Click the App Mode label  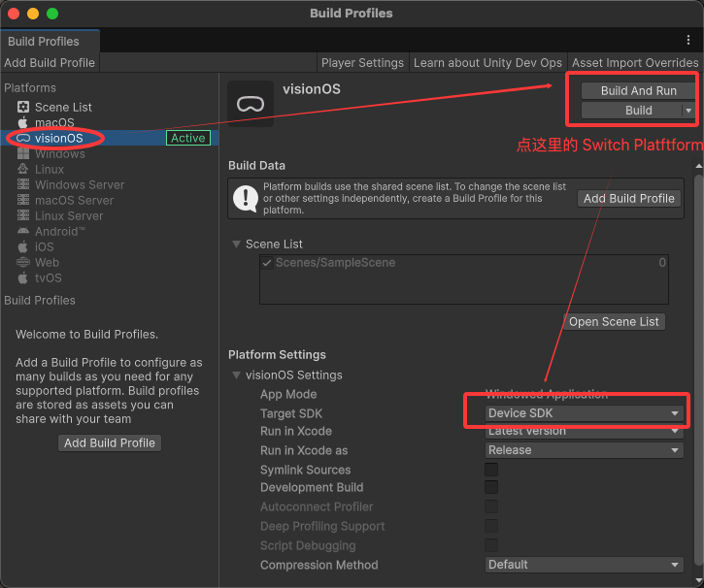point(288,394)
